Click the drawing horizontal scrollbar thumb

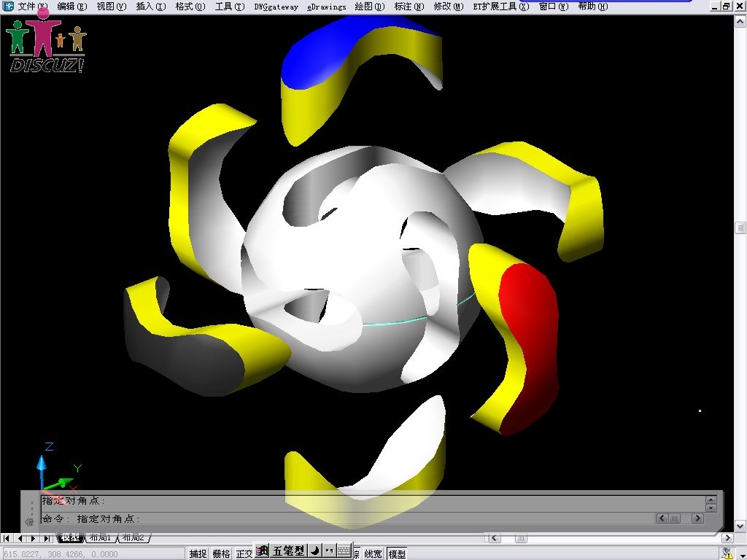tap(521, 538)
